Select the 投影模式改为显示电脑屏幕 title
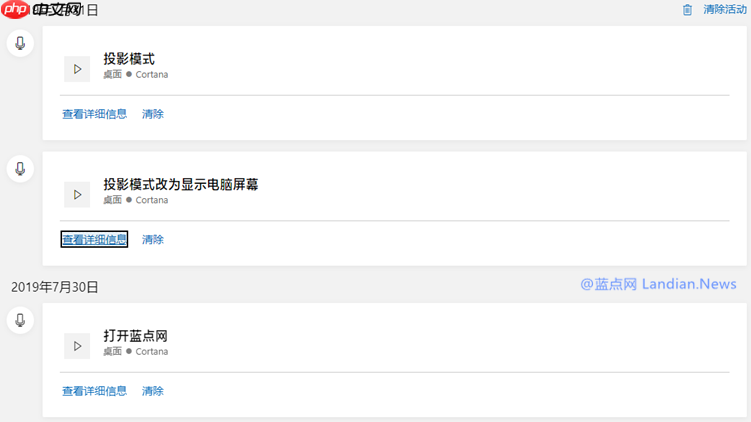The width and height of the screenshot is (751, 422). (x=181, y=184)
